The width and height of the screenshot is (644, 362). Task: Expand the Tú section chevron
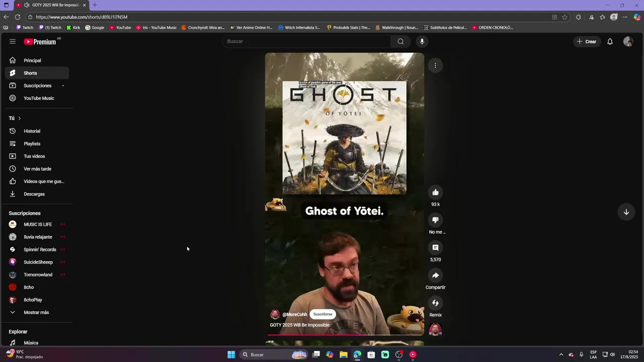click(19, 118)
